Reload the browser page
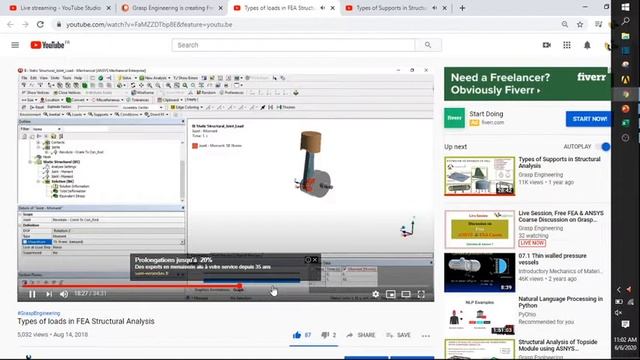Image resolution: width=640 pixels, height=360 pixels. [40, 24]
